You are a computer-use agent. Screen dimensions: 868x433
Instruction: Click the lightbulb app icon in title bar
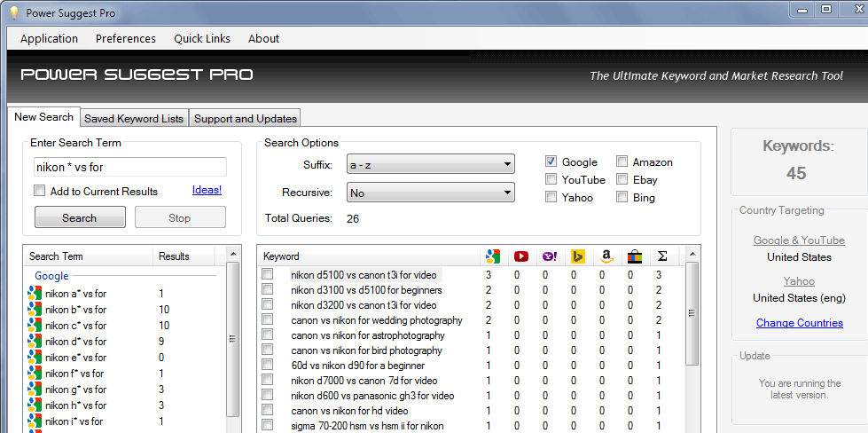pos(14,12)
